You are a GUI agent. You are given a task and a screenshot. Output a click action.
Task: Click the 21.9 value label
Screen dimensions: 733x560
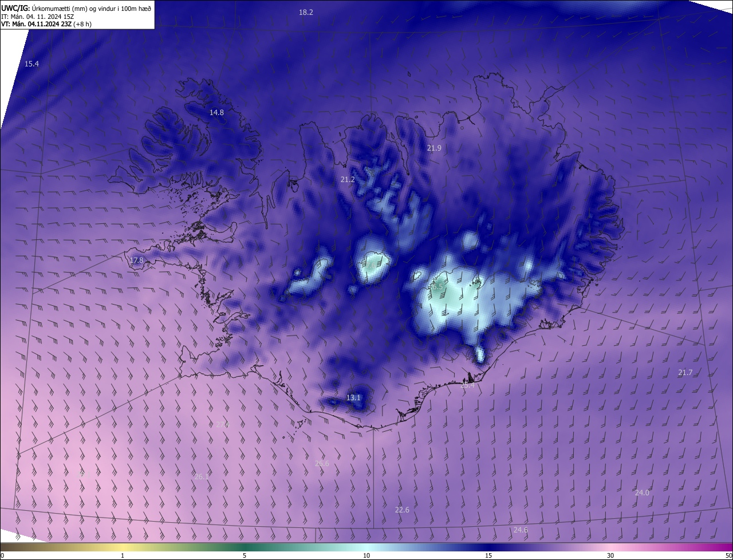point(434,148)
